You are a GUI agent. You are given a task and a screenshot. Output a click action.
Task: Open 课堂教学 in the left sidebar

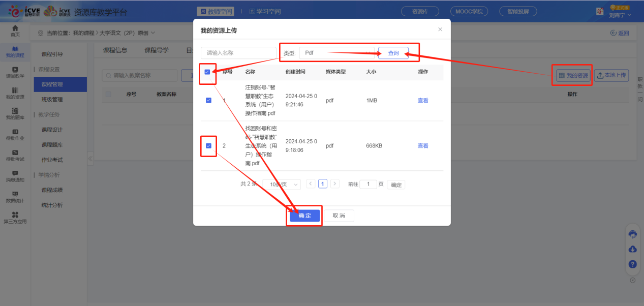pos(15,72)
